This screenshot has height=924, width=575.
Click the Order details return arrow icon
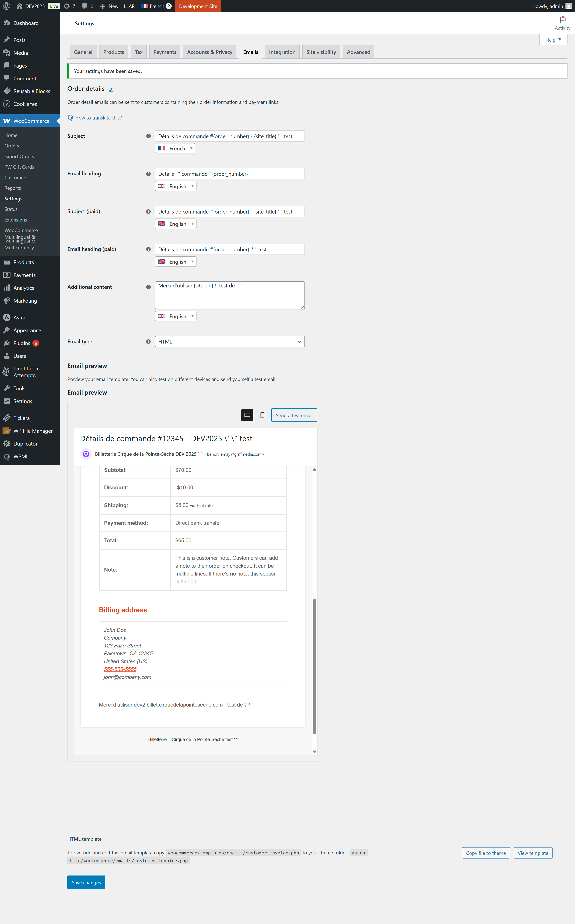[111, 89]
